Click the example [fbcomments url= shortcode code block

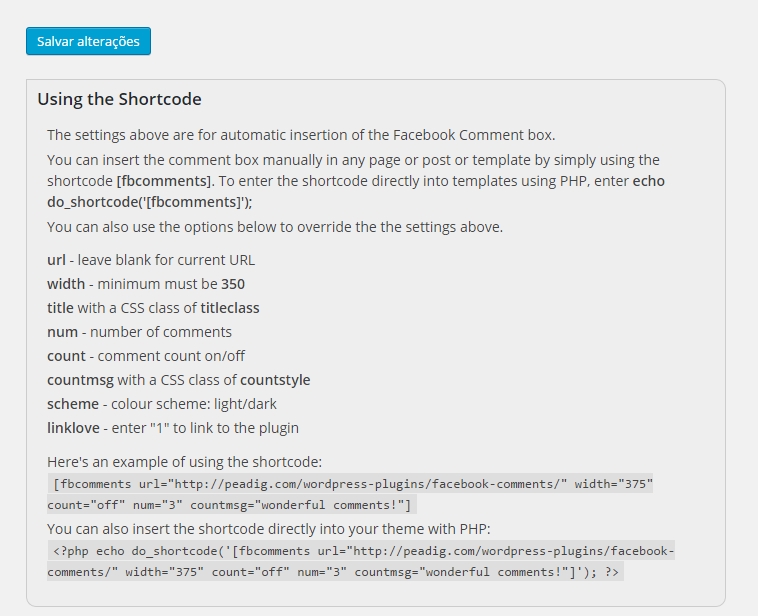pyautogui.click(x=350, y=494)
